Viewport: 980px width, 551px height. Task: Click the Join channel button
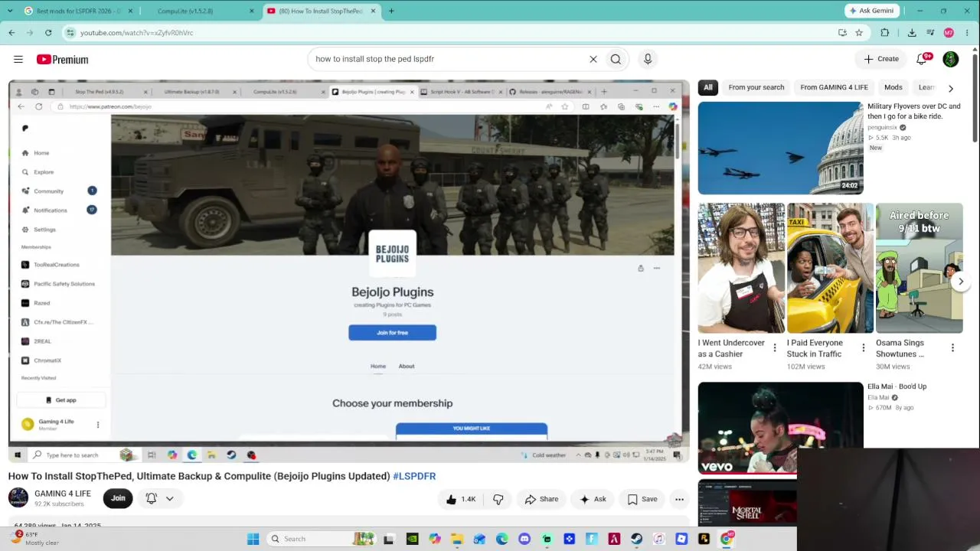[x=118, y=498]
